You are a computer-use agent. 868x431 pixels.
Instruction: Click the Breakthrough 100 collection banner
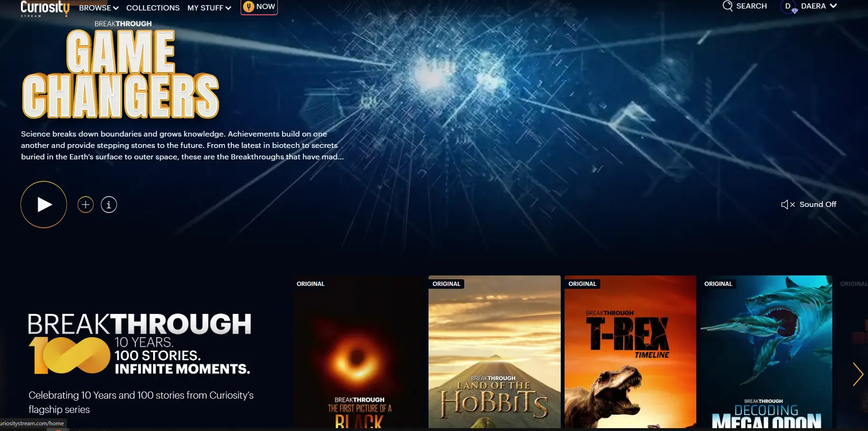[139, 343]
